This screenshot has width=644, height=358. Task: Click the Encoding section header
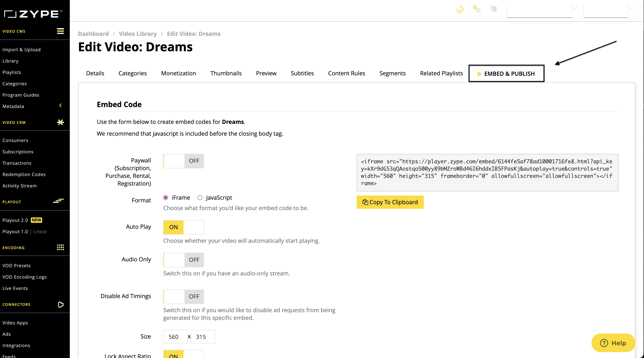14,248
